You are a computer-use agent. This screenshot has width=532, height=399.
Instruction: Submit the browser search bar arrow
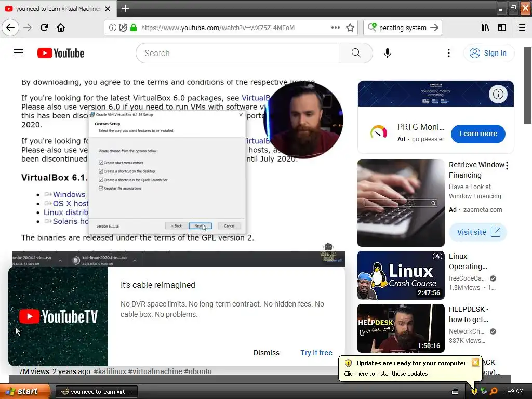[x=434, y=28]
